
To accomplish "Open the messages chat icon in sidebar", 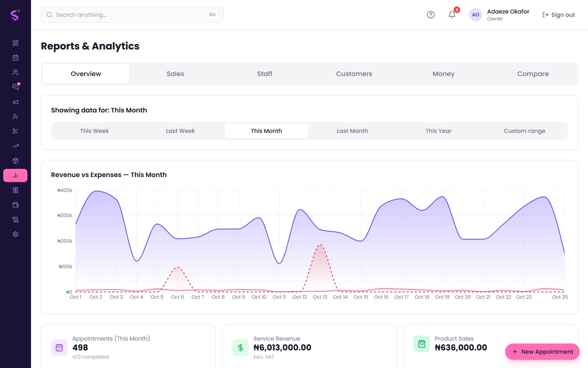I will (16, 87).
